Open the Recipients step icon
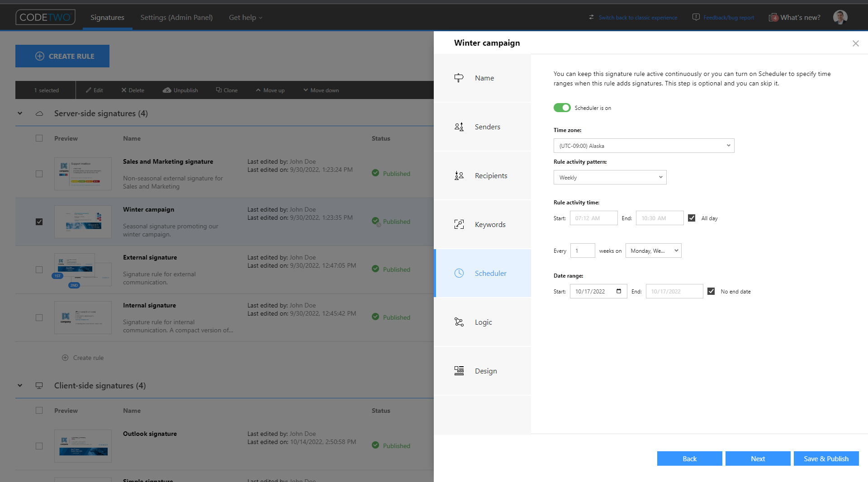 tap(459, 175)
